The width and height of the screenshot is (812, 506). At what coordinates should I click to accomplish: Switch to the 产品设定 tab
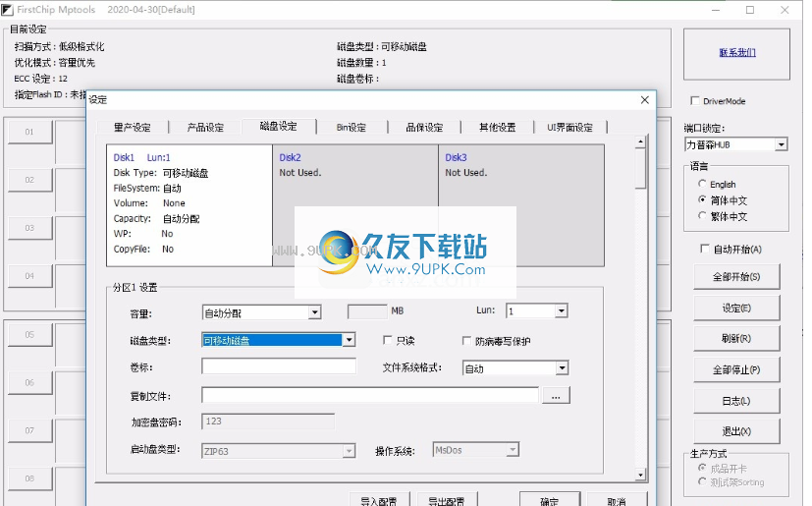205,127
